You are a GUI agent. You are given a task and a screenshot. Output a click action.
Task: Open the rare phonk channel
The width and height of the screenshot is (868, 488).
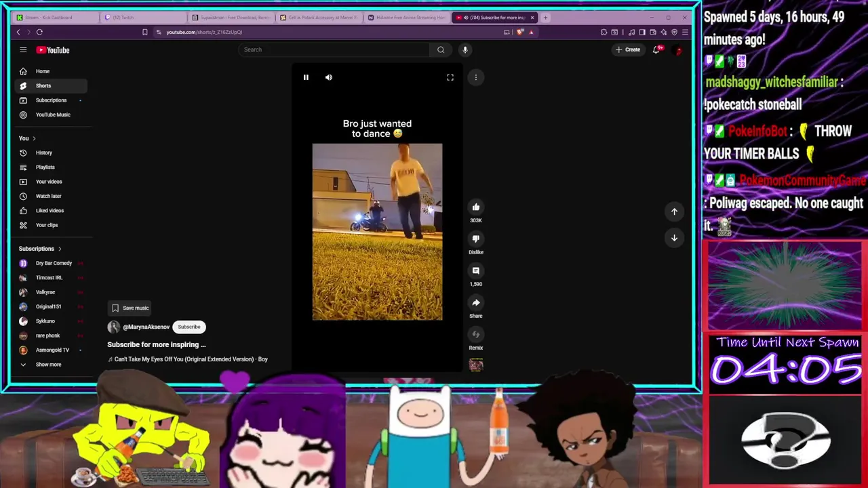pos(51,335)
